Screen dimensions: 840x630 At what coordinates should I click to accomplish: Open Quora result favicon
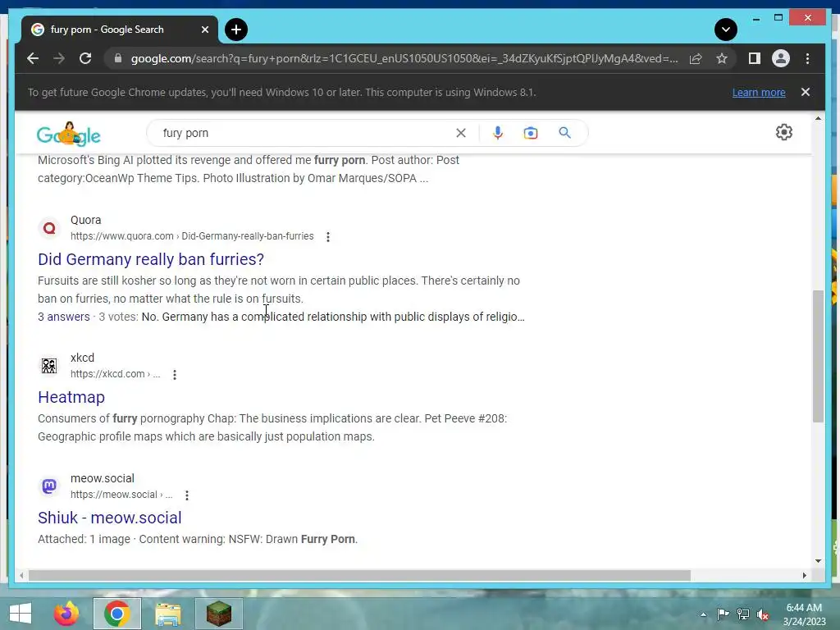pos(49,228)
